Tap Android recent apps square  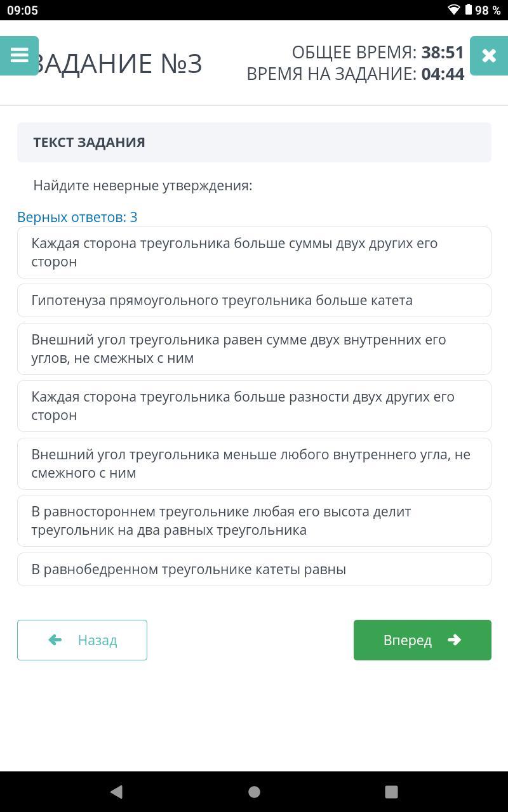pyautogui.click(x=391, y=791)
